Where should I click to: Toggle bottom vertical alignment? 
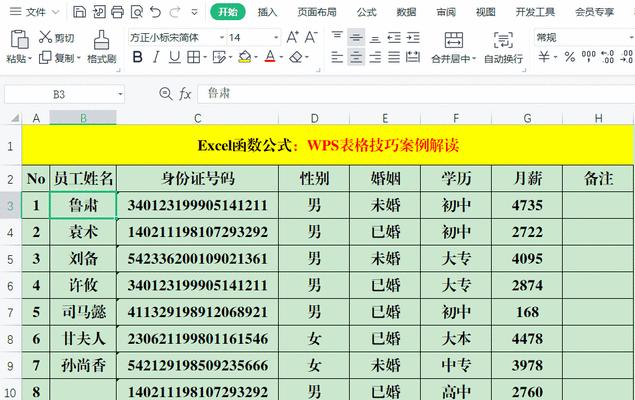point(375,38)
